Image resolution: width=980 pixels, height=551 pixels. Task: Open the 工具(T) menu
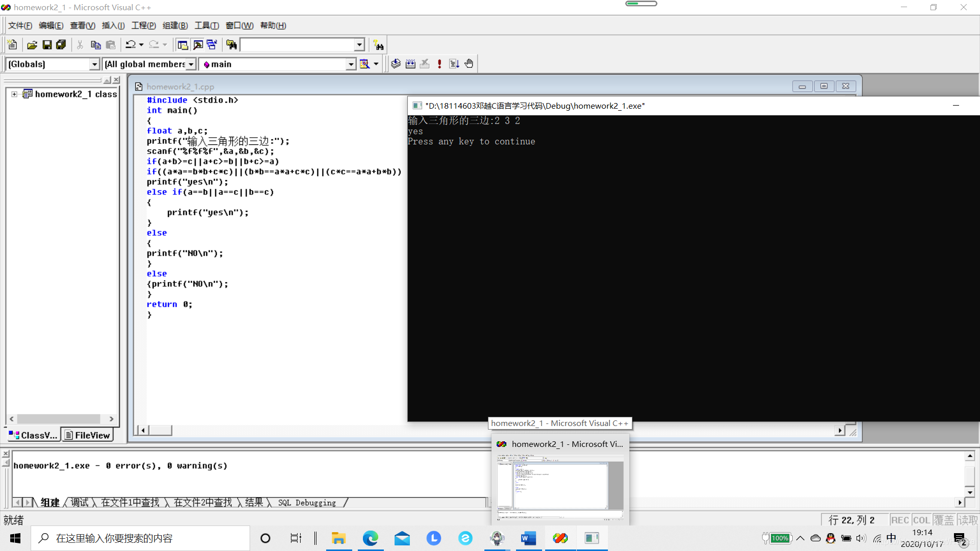207,26
